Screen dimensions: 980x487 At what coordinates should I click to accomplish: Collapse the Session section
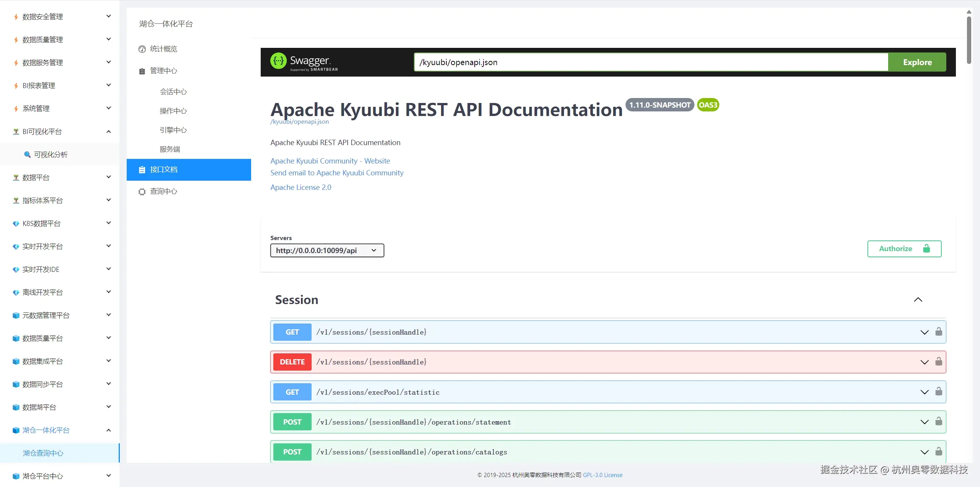click(x=918, y=300)
